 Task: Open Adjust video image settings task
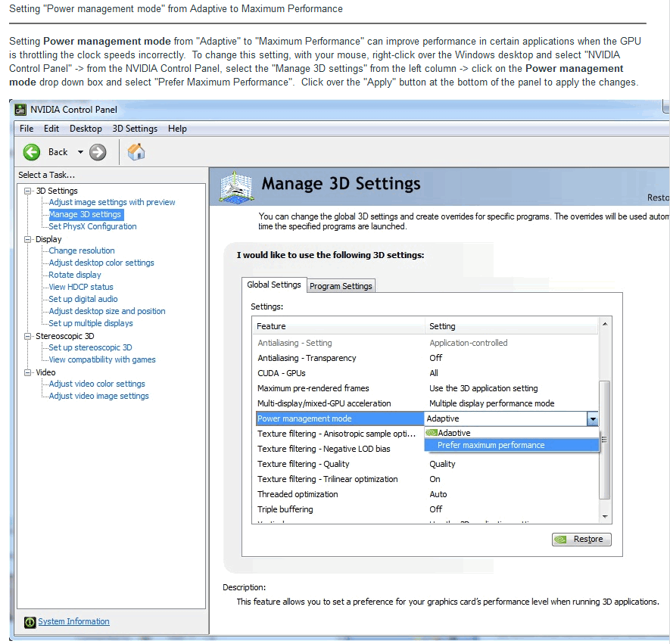tap(98, 397)
